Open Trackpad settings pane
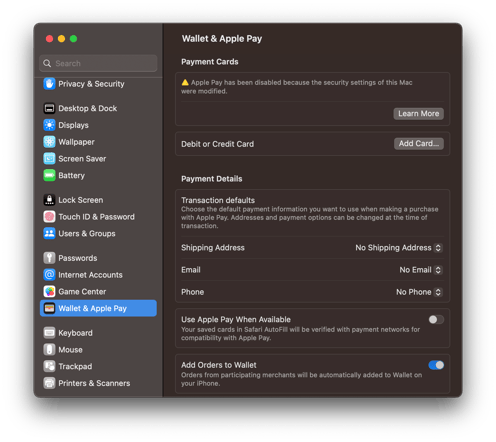 [98, 366]
